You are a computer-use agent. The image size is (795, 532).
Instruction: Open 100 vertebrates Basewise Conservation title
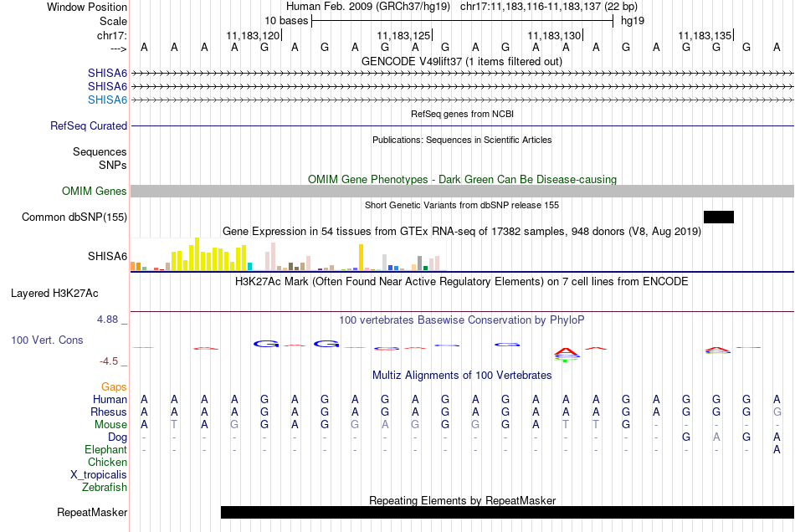[462, 320]
